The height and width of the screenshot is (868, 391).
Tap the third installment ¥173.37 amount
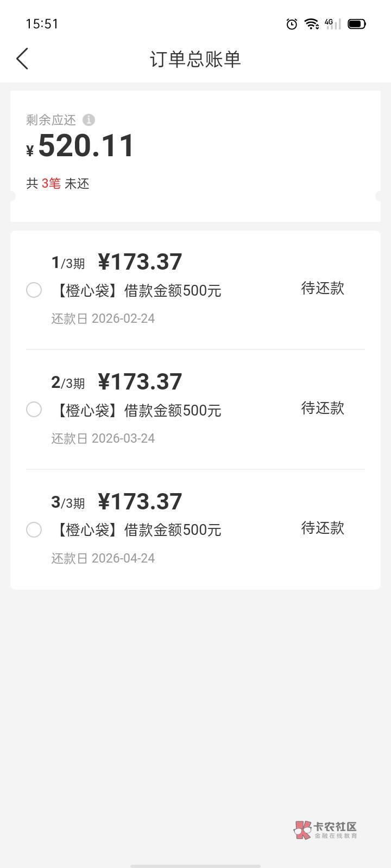(140, 502)
